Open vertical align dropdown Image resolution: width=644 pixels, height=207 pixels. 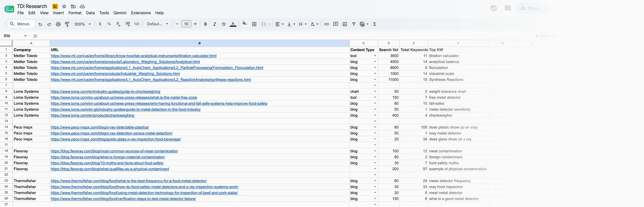click(x=291, y=24)
